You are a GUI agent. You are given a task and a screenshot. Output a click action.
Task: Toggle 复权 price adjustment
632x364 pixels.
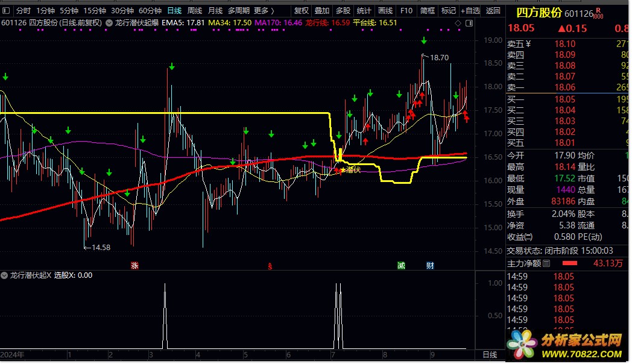coord(301,11)
